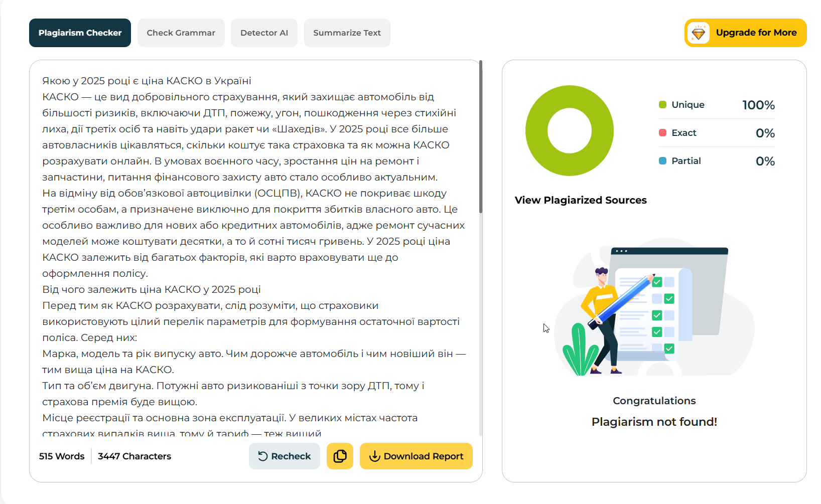
Task: Click the Recheck button
Action: click(284, 456)
